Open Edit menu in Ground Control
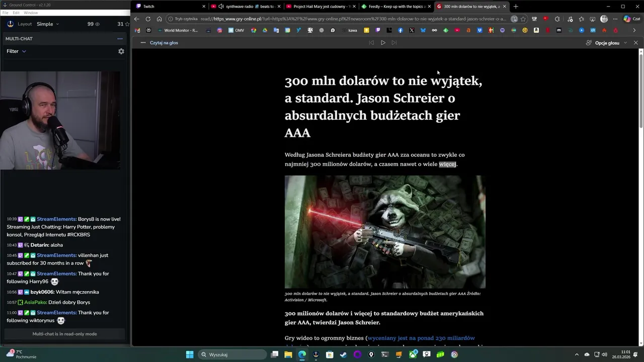Viewport: 644px width, 362px height. [16, 13]
